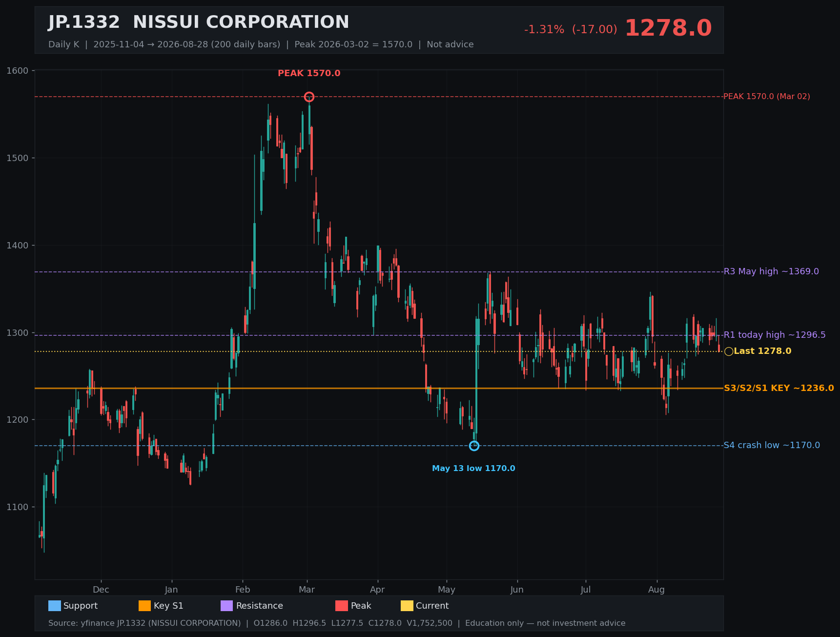840x637 pixels.
Task: Click the 'Last 1278.0' price label
Action: tap(762, 351)
